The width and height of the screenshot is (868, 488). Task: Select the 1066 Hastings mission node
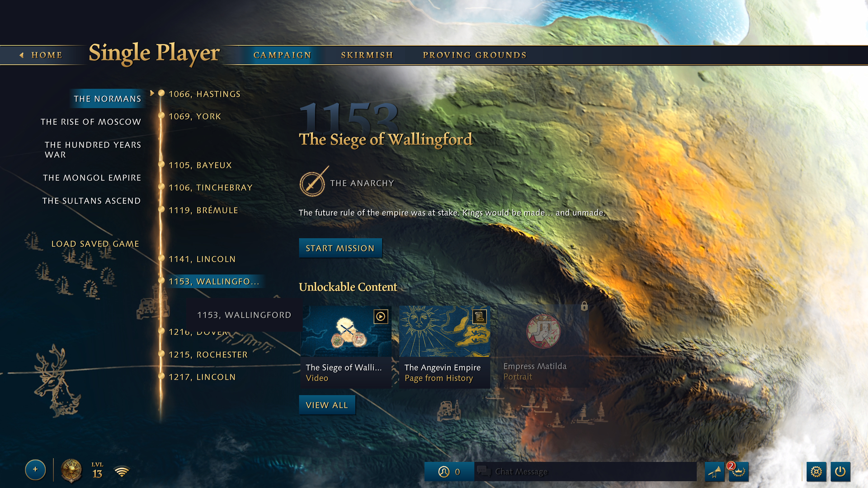point(204,94)
